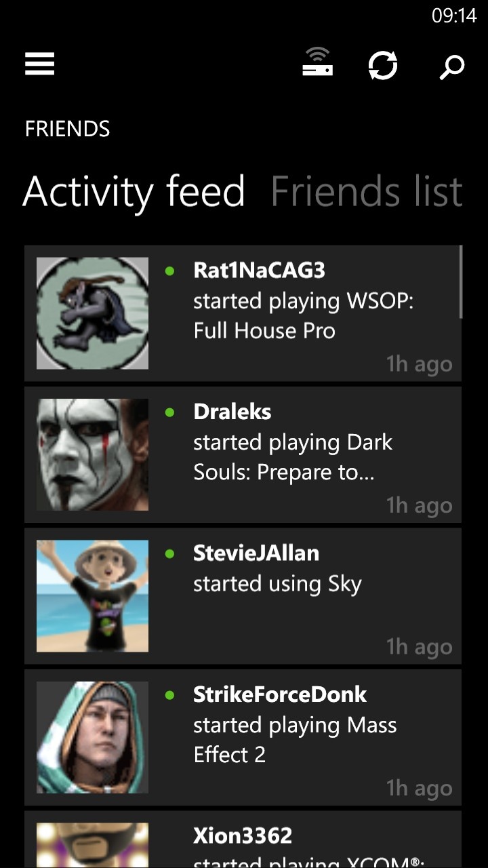Click the activity feed scrollbar
The width and height of the screenshot is (488, 868).
[x=461, y=282]
